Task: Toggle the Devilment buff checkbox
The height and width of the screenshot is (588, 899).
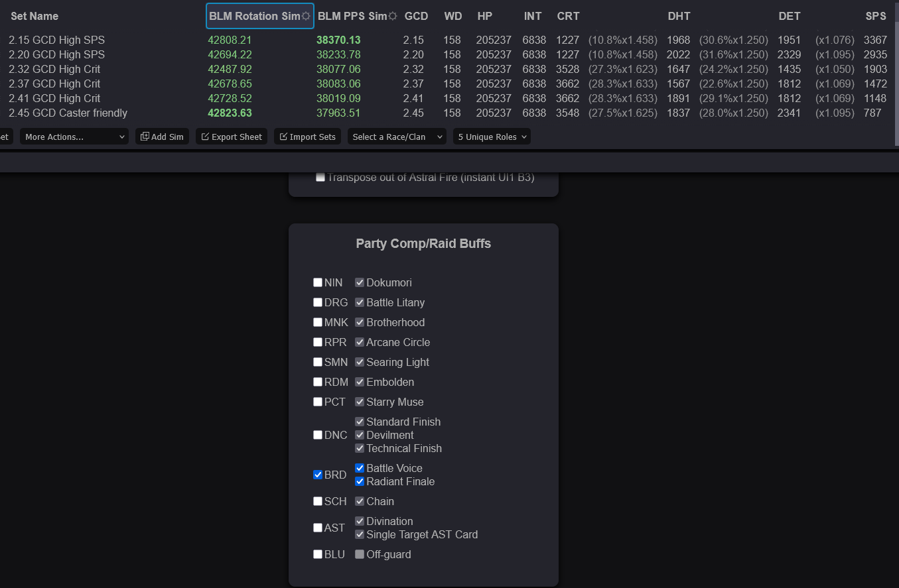Action: pyautogui.click(x=360, y=435)
